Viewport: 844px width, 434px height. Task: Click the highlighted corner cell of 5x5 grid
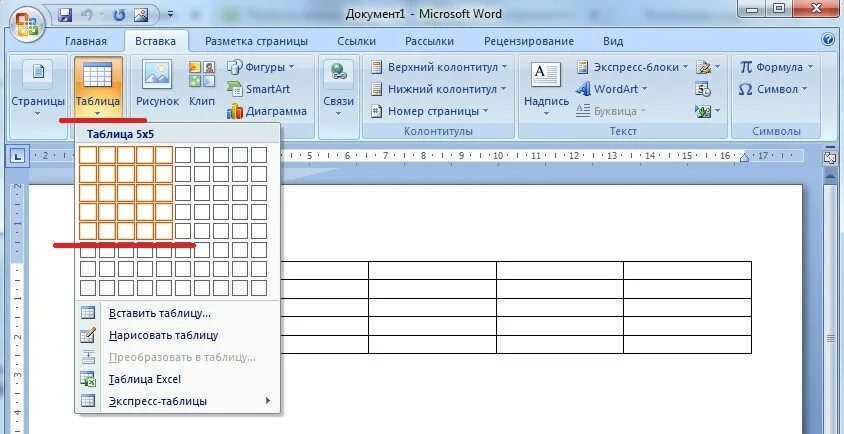point(164,231)
